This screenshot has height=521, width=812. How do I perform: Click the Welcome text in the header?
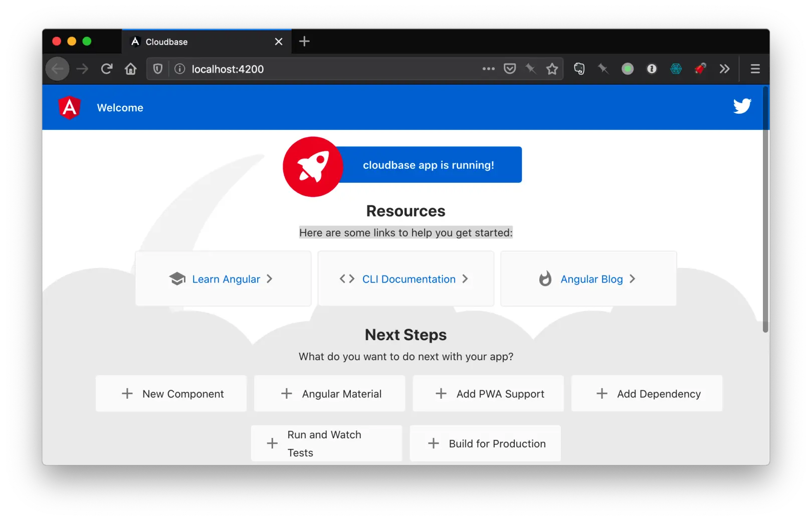click(x=120, y=108)
